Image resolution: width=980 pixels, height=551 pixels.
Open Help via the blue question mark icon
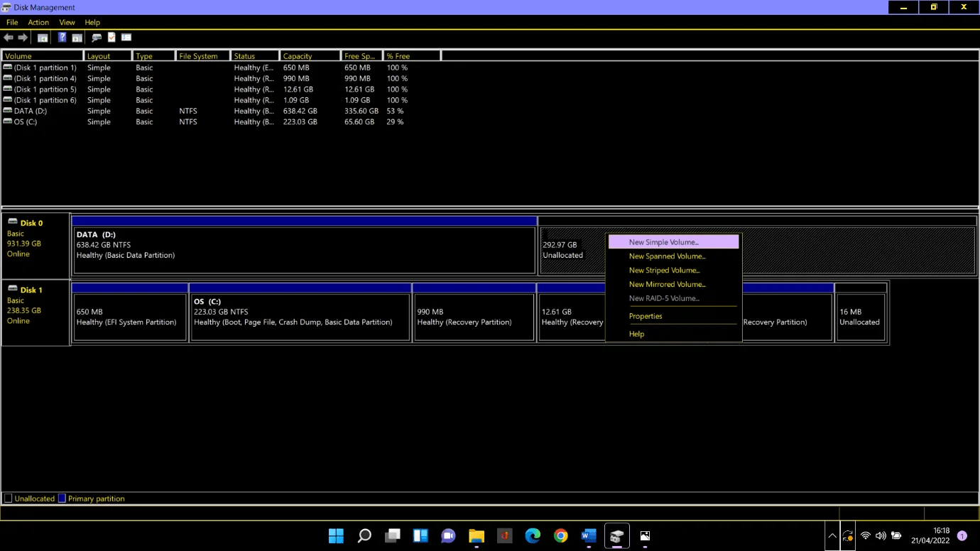point(62,38)
